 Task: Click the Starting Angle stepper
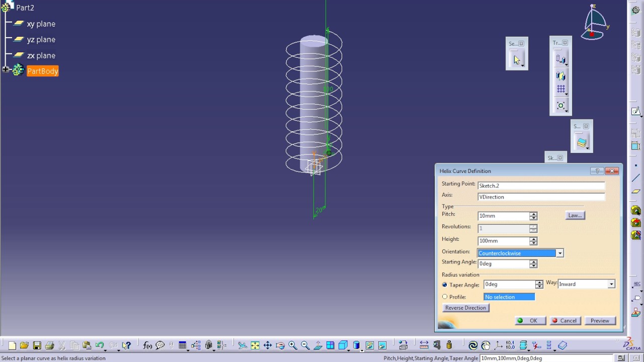click(x=533, y=263)
